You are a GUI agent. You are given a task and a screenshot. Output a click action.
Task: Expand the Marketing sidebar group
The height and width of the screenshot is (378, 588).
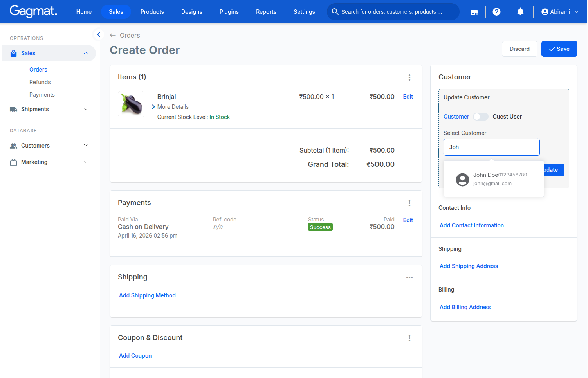click(x=86, y=162)
